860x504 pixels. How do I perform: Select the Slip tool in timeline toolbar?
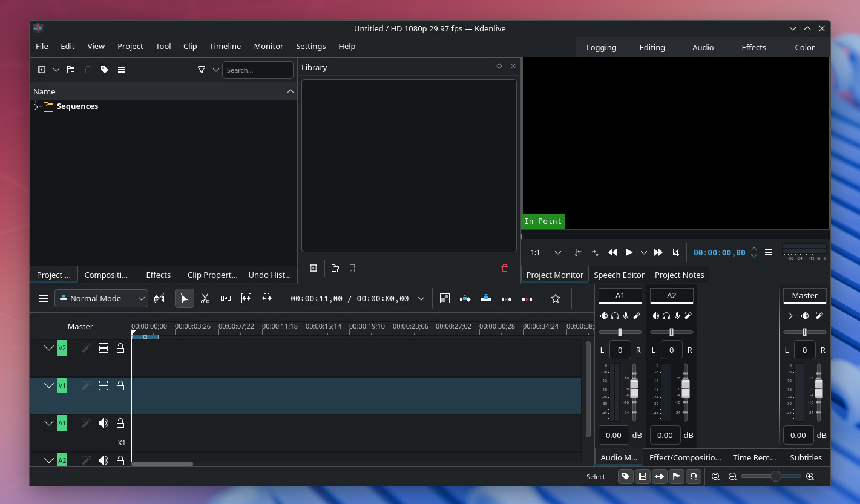(246, 298)
